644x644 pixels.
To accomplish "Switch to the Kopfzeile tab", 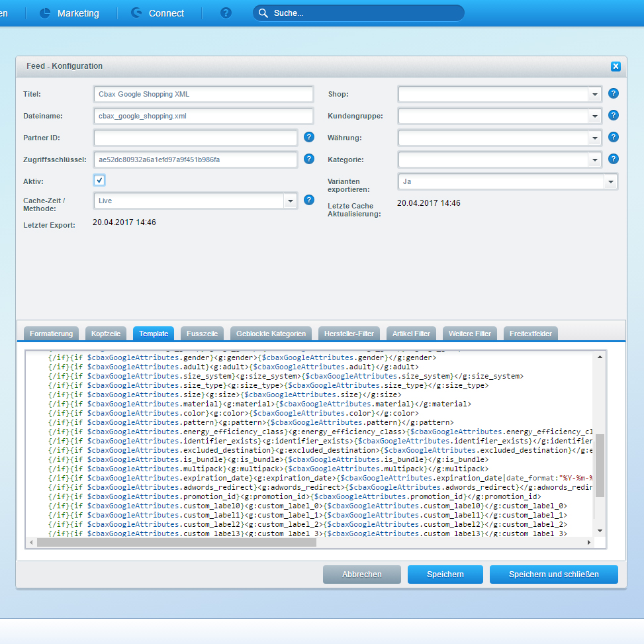I will click(105, 334).
